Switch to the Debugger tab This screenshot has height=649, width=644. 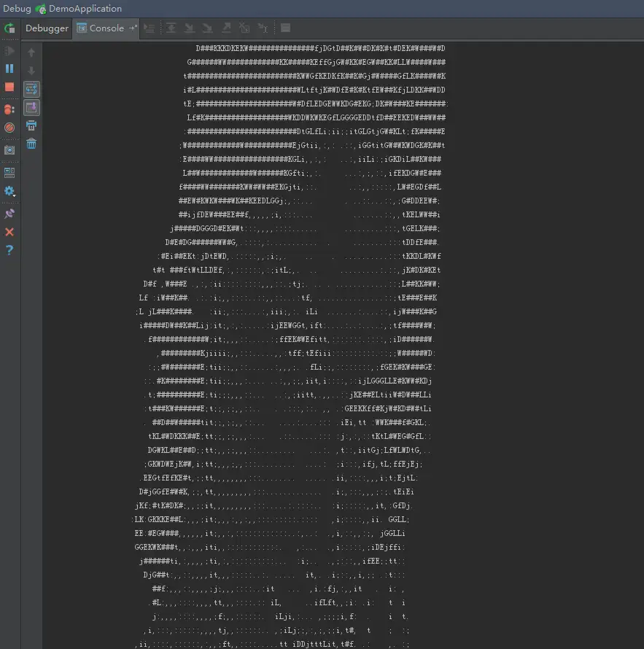(47, 28)
